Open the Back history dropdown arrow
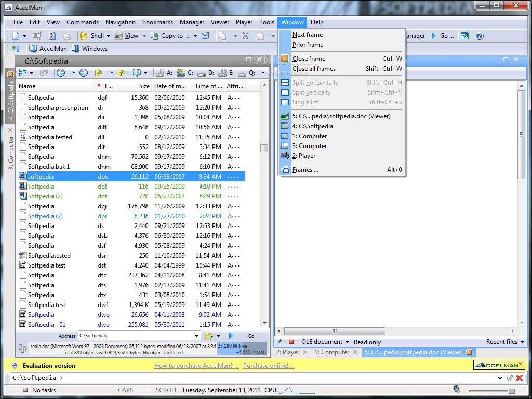 click(x=74, y=73)
